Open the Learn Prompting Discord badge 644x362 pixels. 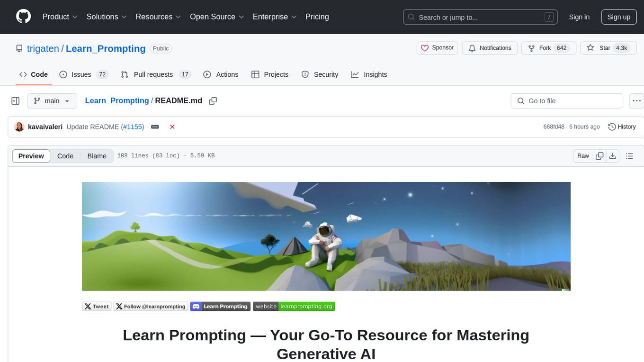[x=220, y=307]
